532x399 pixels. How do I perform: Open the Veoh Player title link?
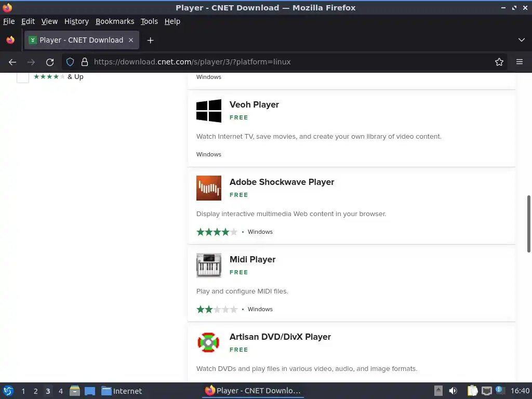coord(254,104)
